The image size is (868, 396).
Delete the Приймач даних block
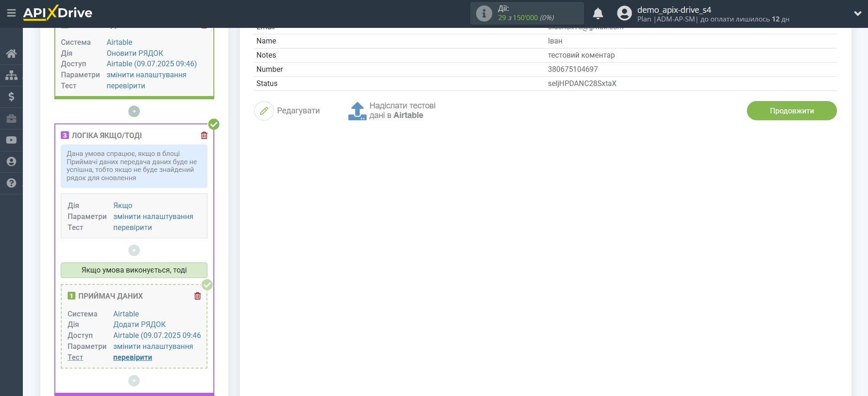(197, 296)
